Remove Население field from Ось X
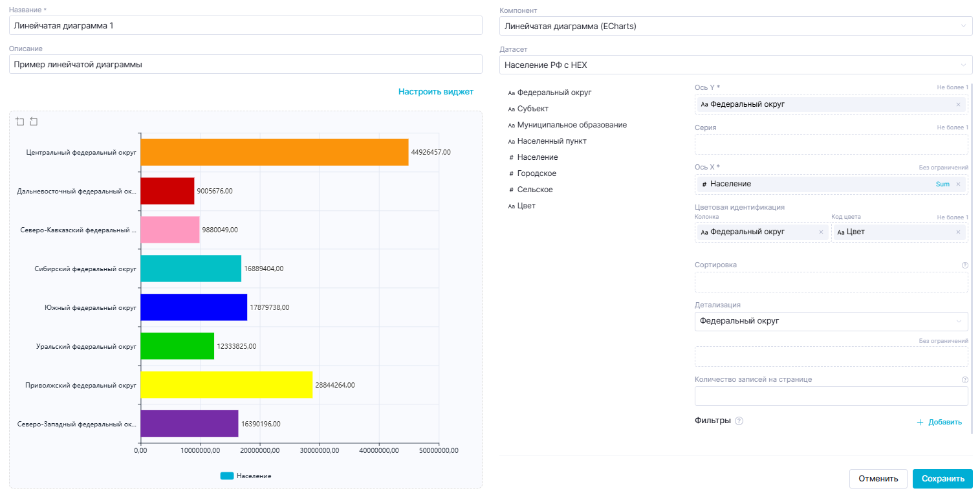 pyautogui.click(x=958, y=184)
